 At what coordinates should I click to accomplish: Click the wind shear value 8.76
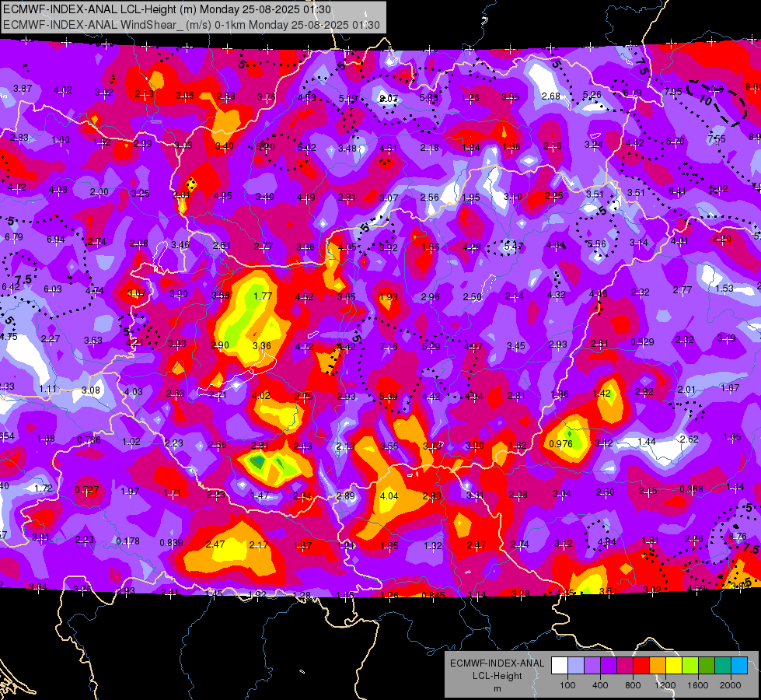tap(738, 537)
